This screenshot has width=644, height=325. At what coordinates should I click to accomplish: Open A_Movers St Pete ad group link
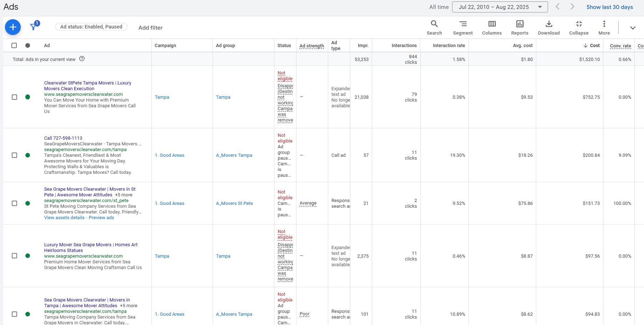click(234, 203)
